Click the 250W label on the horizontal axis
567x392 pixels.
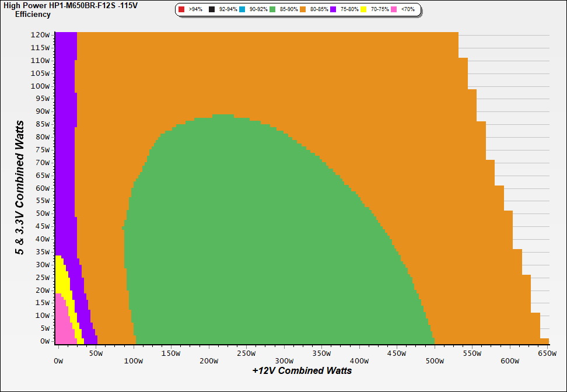click(x=246, y=353)
